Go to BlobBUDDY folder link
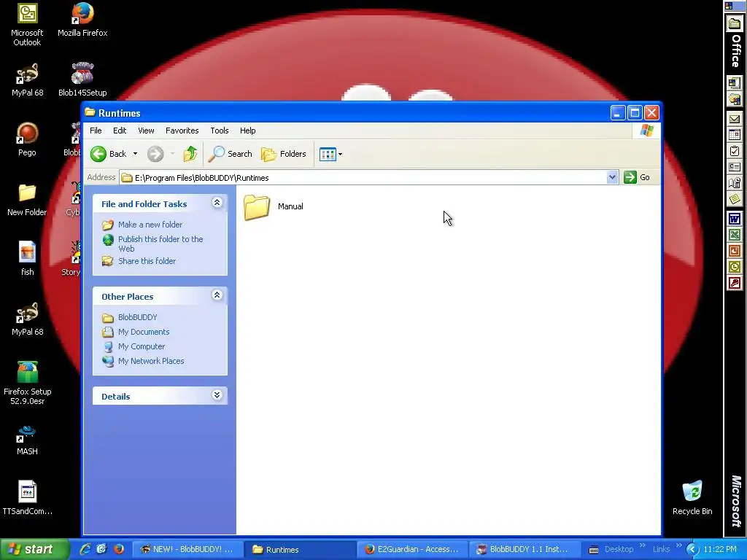Screen dimensions: 747x560 [138, 317]
